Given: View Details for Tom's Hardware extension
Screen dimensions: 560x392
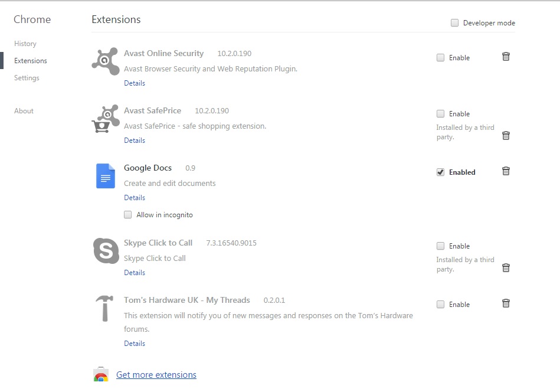Looking at the screenshot, I should (x=135, y=344).
